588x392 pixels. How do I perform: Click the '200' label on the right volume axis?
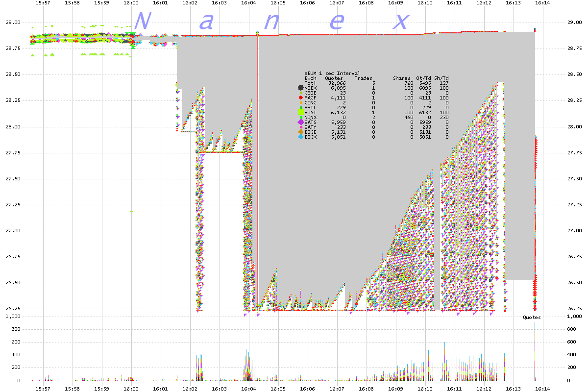[x=571, y=367]
